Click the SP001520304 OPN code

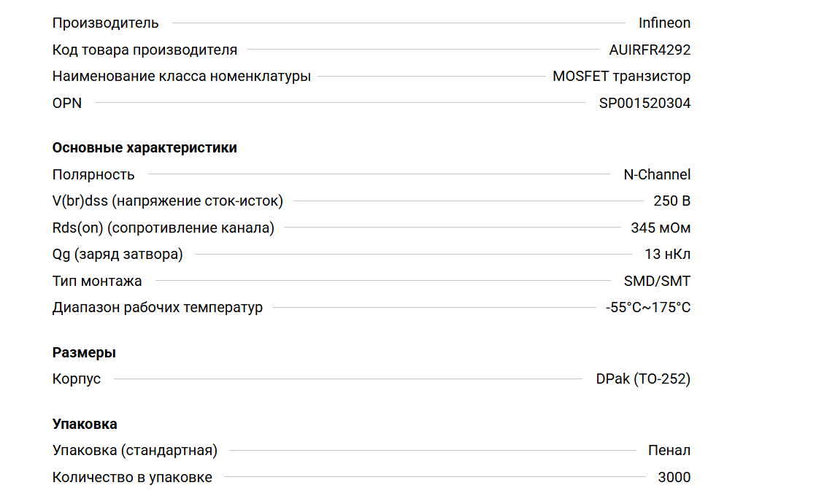pos(644,103)
